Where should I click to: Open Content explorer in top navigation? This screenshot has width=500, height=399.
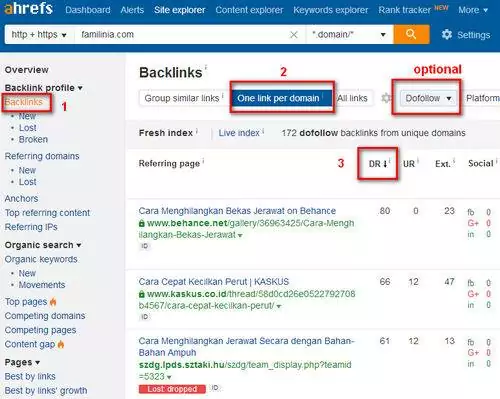(249, 10)
